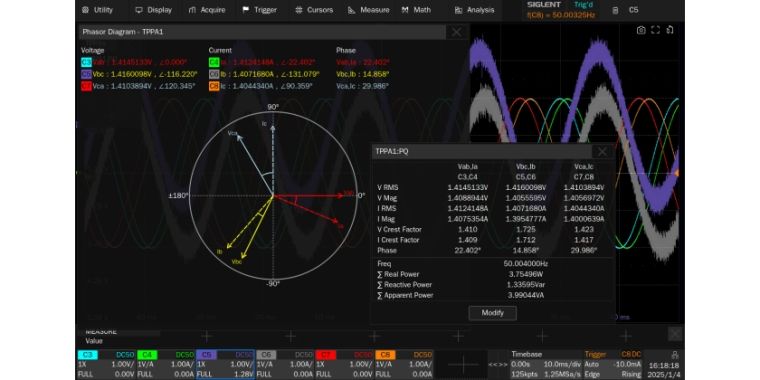Open the Timebase settings box
This screenshot has width=760, height=380.
pos(546,364)
